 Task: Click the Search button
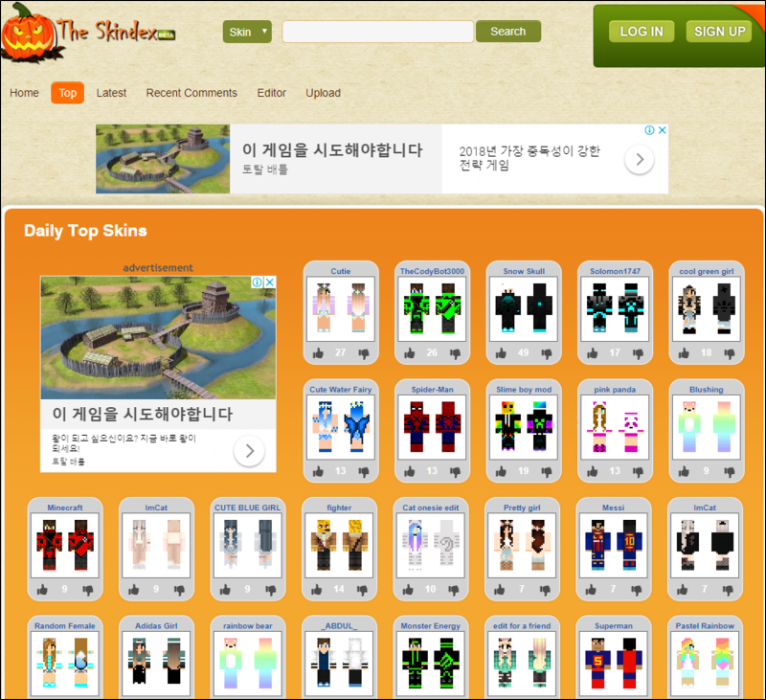(508, 32)
